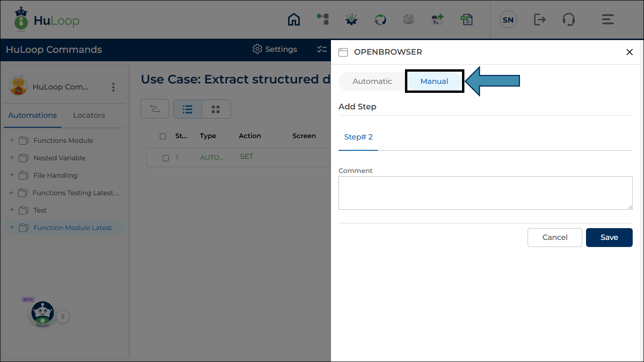
Task: Open the monitor checklist icon in header
Action: click(409, 19)
